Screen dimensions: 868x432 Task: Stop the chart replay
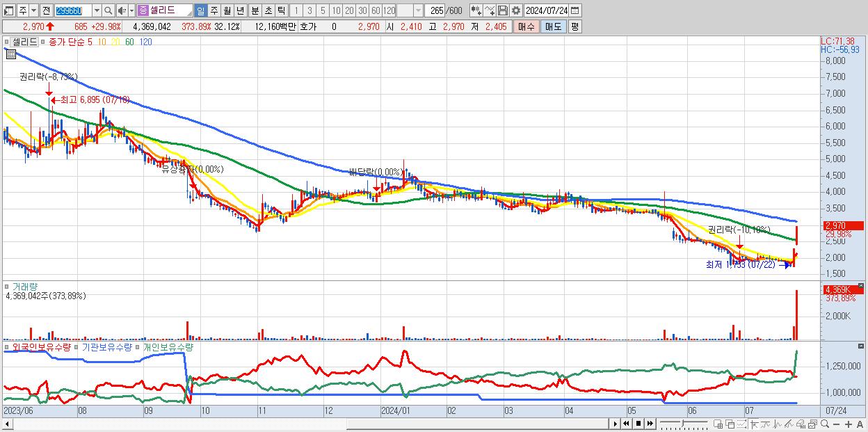point(638,424)
